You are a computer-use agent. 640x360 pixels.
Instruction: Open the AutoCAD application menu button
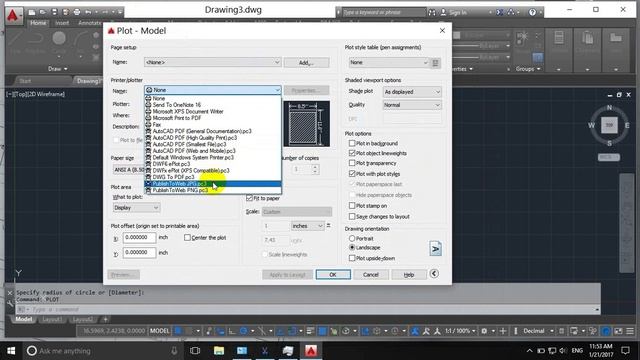[13, 16]
